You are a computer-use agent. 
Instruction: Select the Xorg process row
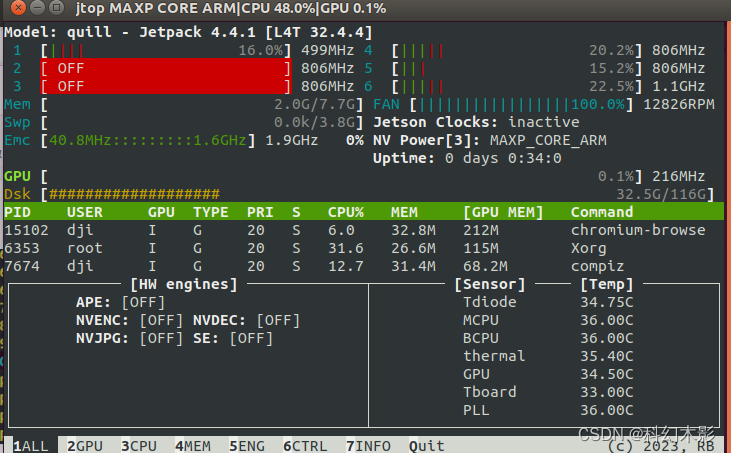(x=364, y=248)
